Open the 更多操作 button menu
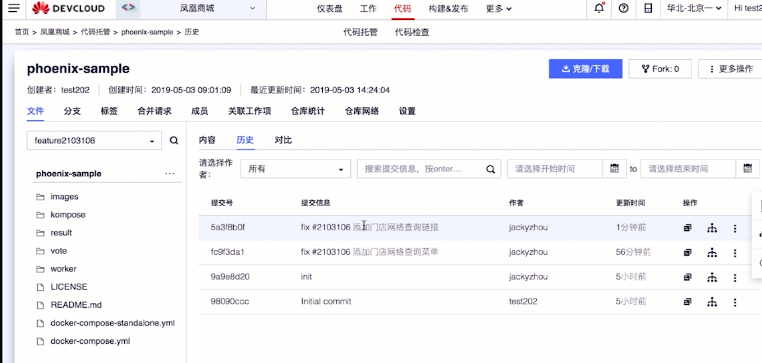Image resolution: width=762 pixels, height=363 pixels. coord(731,69)
